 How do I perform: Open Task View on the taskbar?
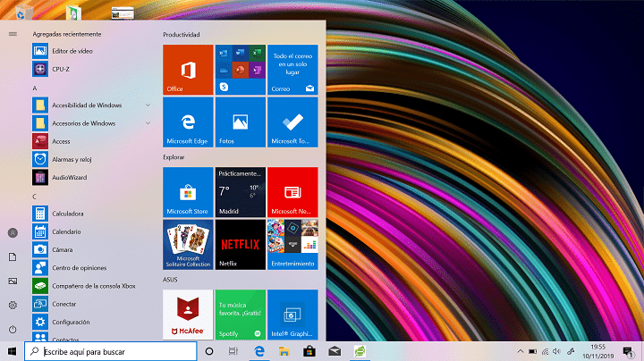tap(233, 351)
